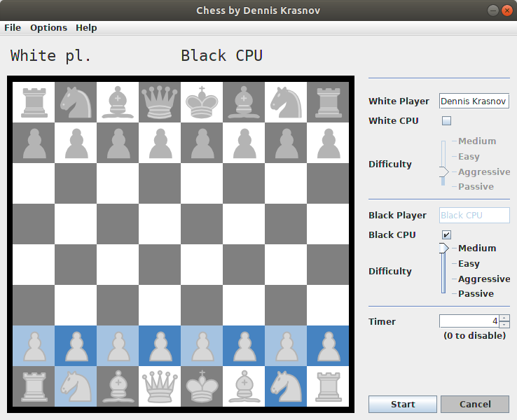The image size is (517, 420).
Task: Select the top-row bishop on the white square
Action: pyautogui.click(x=118, y=102)
